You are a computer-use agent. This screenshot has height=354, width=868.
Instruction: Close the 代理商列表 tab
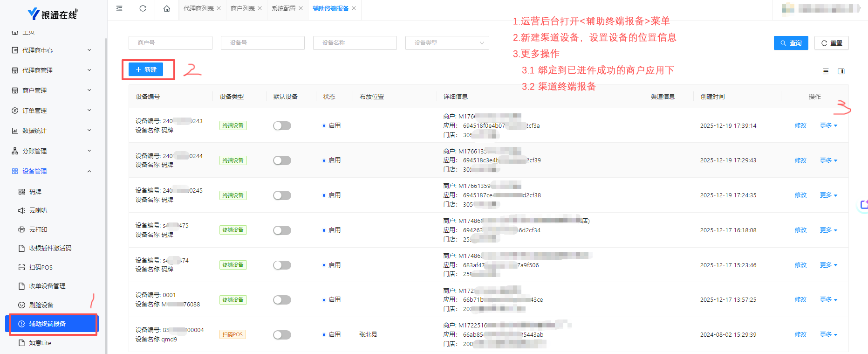tap(219, 8)
